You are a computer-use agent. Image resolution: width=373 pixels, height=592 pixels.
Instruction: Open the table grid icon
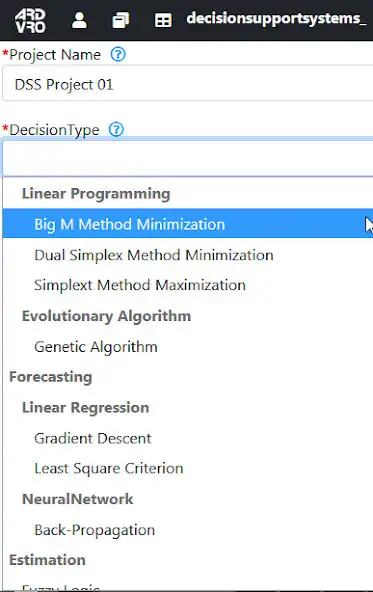[x=163, y=20]
